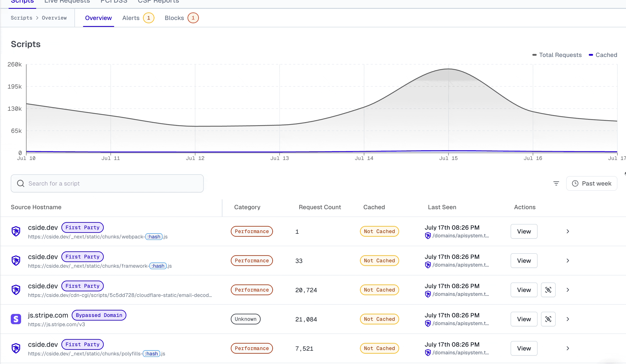Switch to the Alerts tab

coord(131,18)
